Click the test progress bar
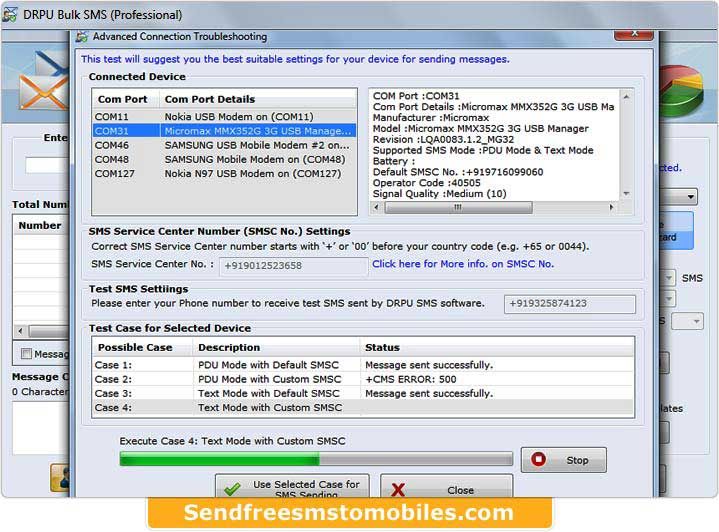Viewport: 719px width, 532px height. point(315,459)
